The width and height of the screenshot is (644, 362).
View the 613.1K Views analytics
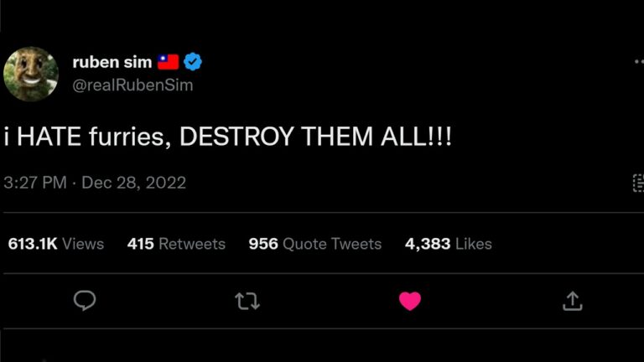(x=56, y=244)
